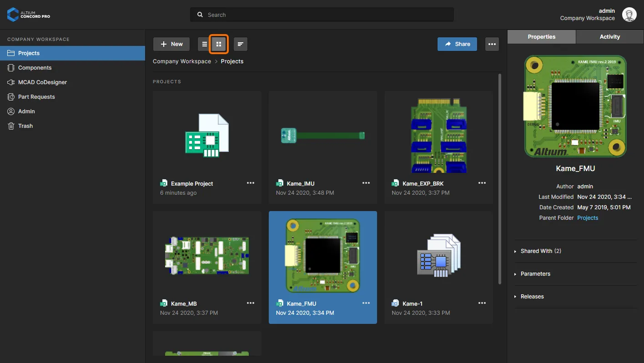This screenshot has width=644, height=363.
Task: Click the Kame_FMU title in Properties
Action: click(575, 169)
